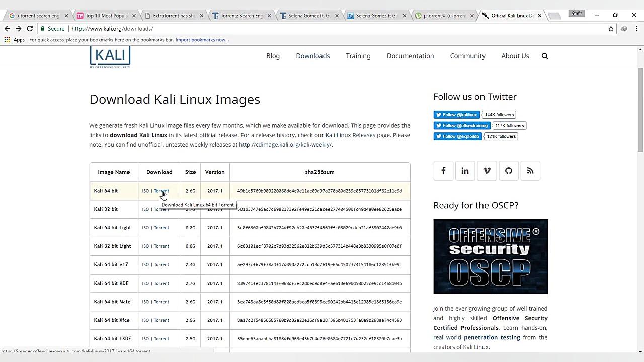Close the 'utorrent search eng' tab
This screenshot has height=362, width=644.
[66, 16]
